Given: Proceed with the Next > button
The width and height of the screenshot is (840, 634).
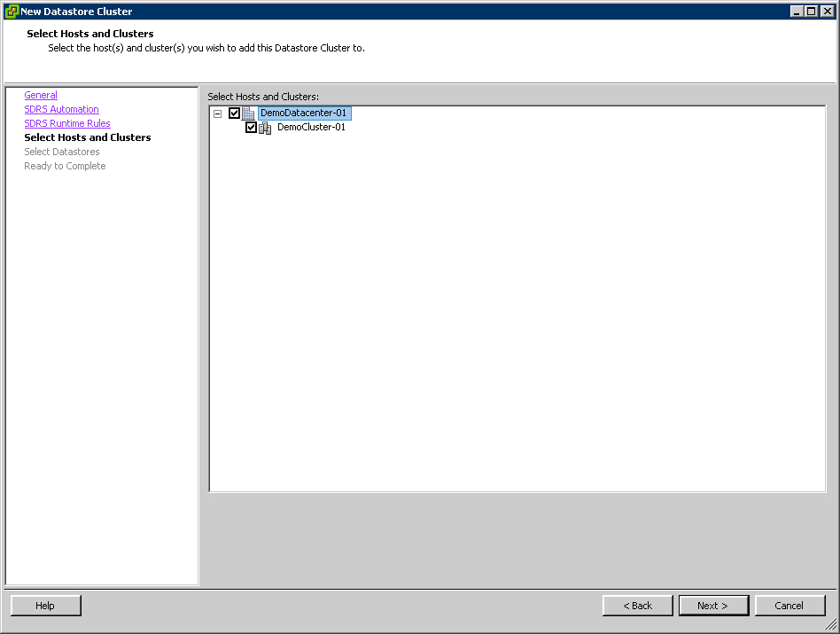Looking at the screenshot, I should (x=713, y=606).
